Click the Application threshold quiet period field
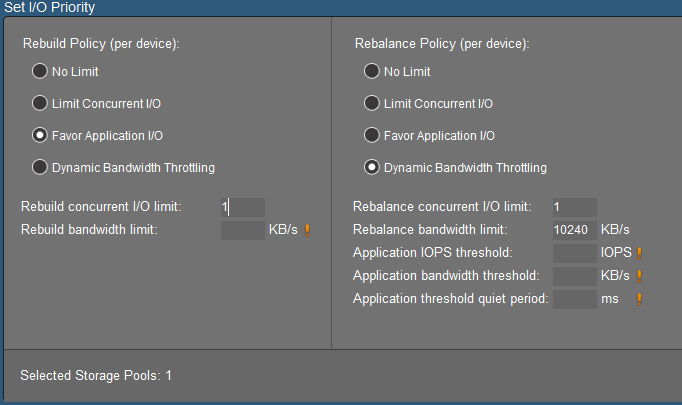This screenshot has width=682, height=405. click(x=575, y=299)
